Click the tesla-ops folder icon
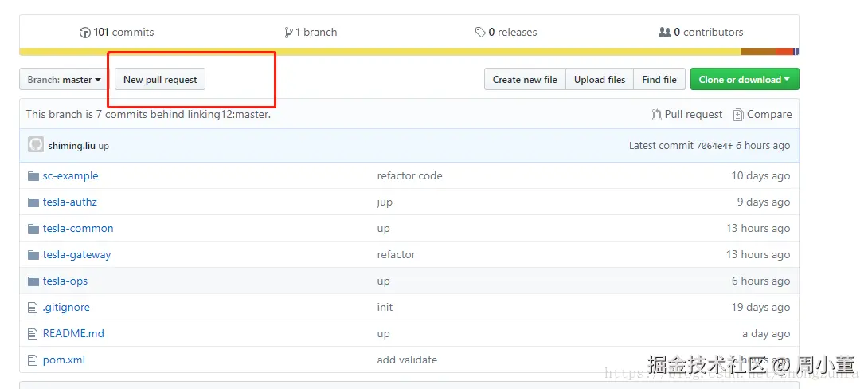The height and width of the screenshot is (389, 868). 33,281
